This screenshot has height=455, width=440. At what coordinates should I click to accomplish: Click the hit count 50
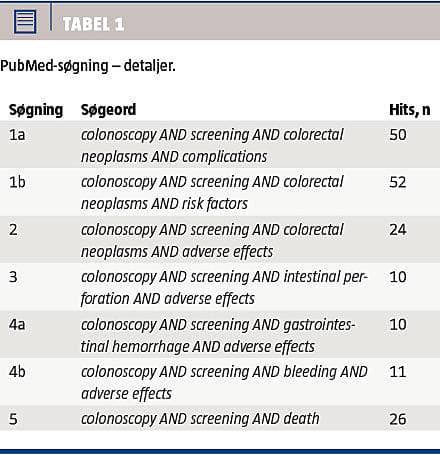pos(398,135)
